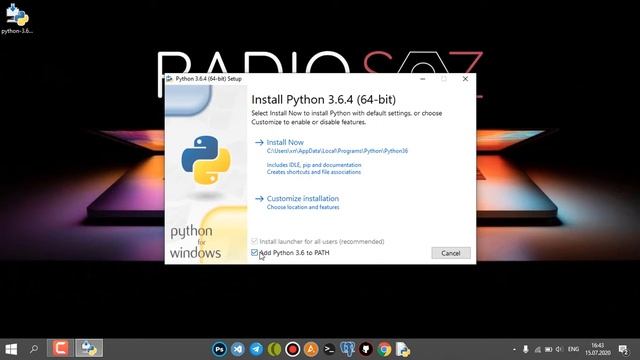Open the volume control tray icon
This screenshot has height=360, width=640.
point(559,349)
